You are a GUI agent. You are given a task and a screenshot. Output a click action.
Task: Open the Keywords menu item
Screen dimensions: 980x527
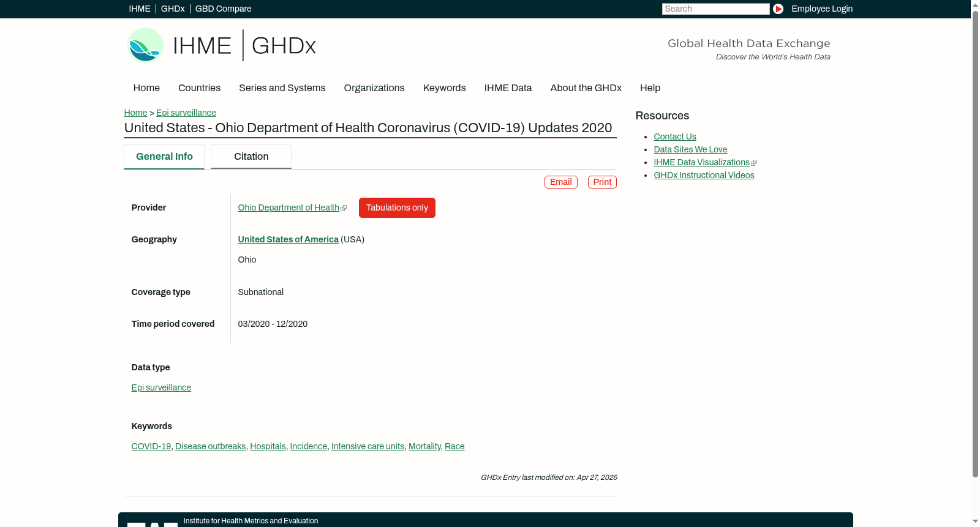pyautogui.click(x=444, y=88)
